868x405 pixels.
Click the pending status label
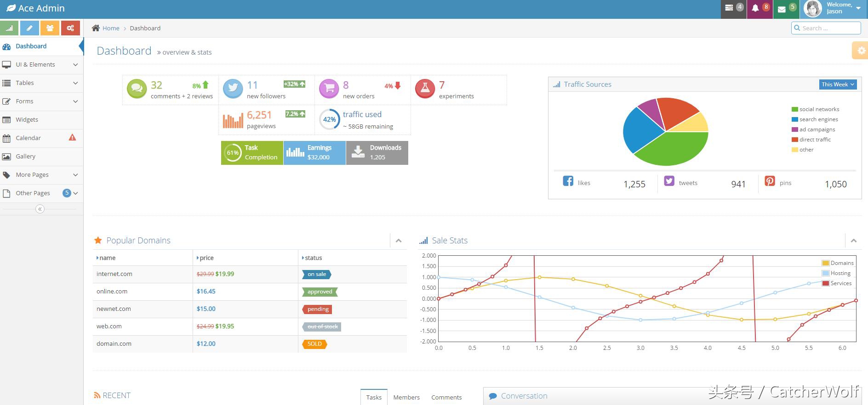[317, 309]
